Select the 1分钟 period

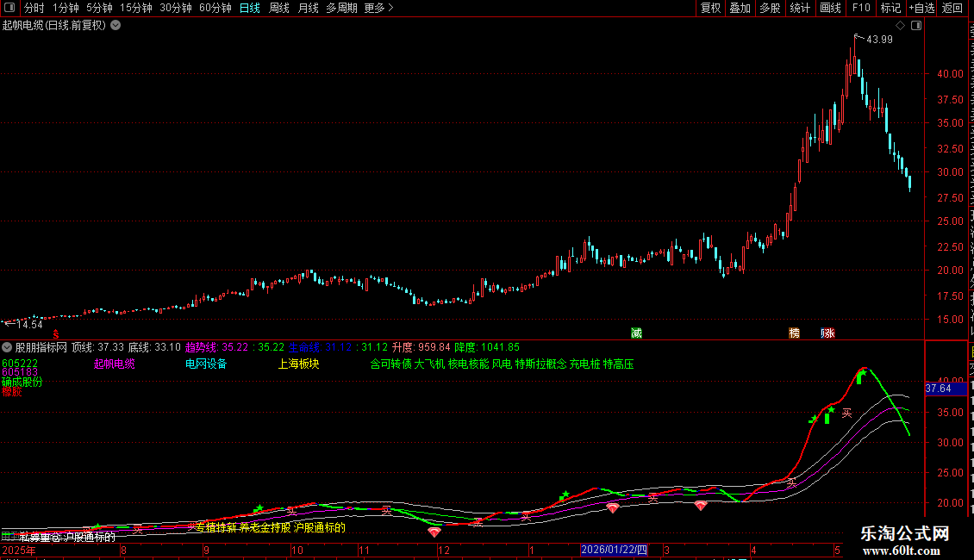pyautogui.click(x=66, y=8)
